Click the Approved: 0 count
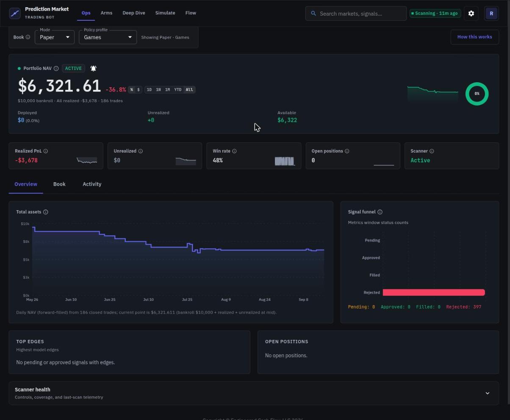 pyautogui.click(x=395, y=307)
